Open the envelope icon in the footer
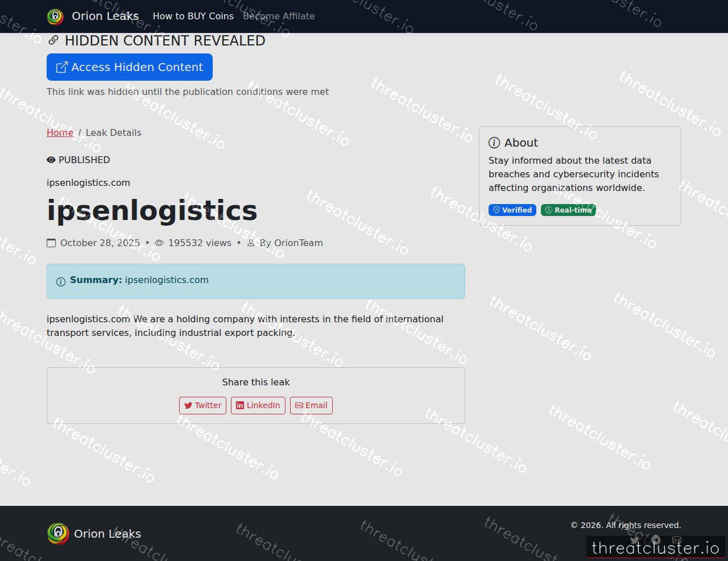The width and height of the screenshot is (728, 561). [x=676, y=540]
